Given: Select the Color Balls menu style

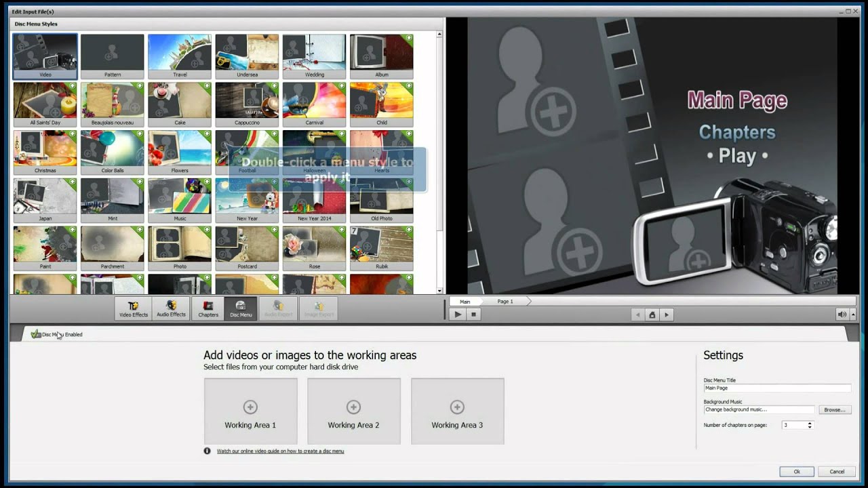Looking at the screenshot, I should click(113, 152).
